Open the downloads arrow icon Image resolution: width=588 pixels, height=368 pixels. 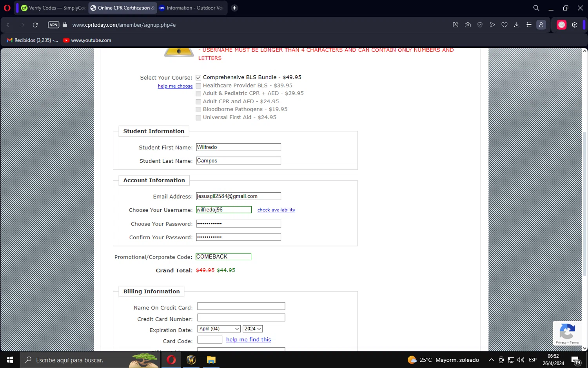517,25
